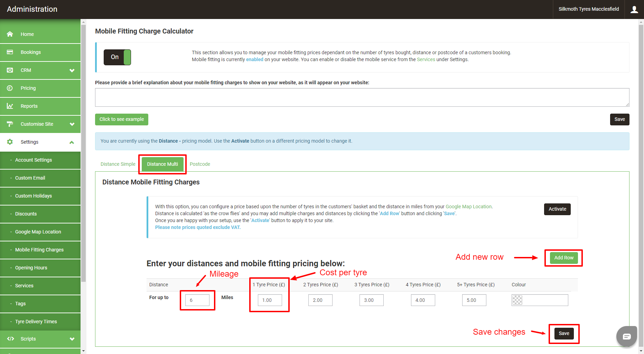
Task: Switch to the Distance Simple tab
Action: tap(118, 164)
